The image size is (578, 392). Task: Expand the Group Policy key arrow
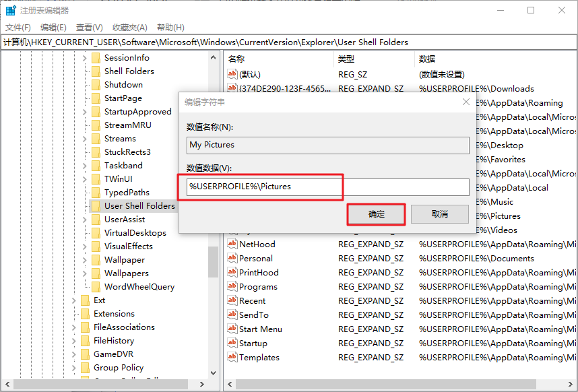74,368
